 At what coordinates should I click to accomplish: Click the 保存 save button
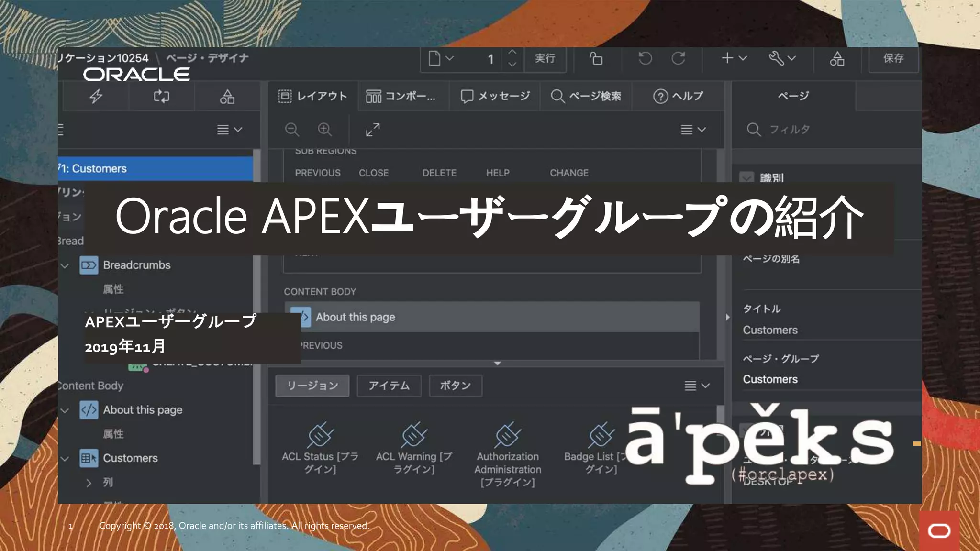[893, 58]
